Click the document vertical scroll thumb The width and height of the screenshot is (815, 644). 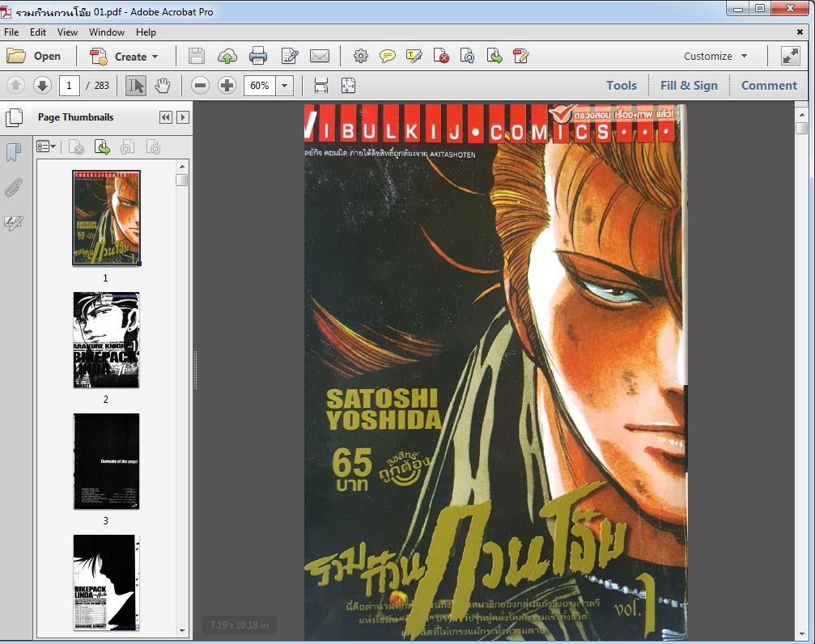click(x=801, y=128)
